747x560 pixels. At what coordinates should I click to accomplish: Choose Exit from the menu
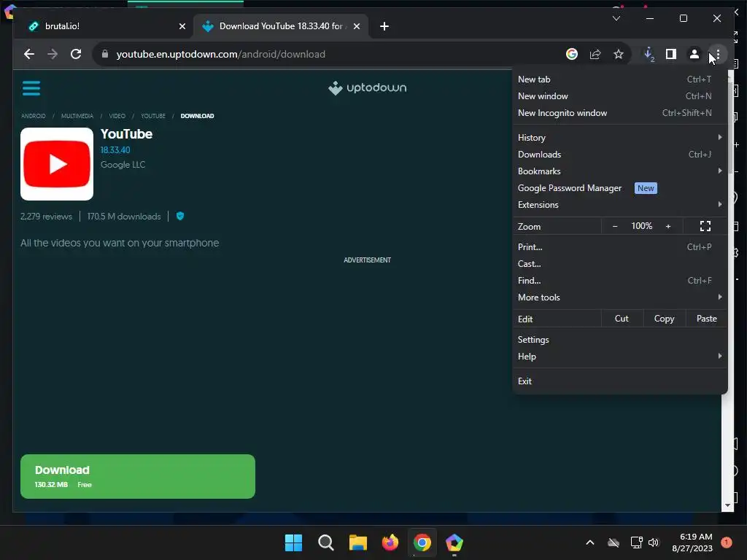(x=620, y=381)
